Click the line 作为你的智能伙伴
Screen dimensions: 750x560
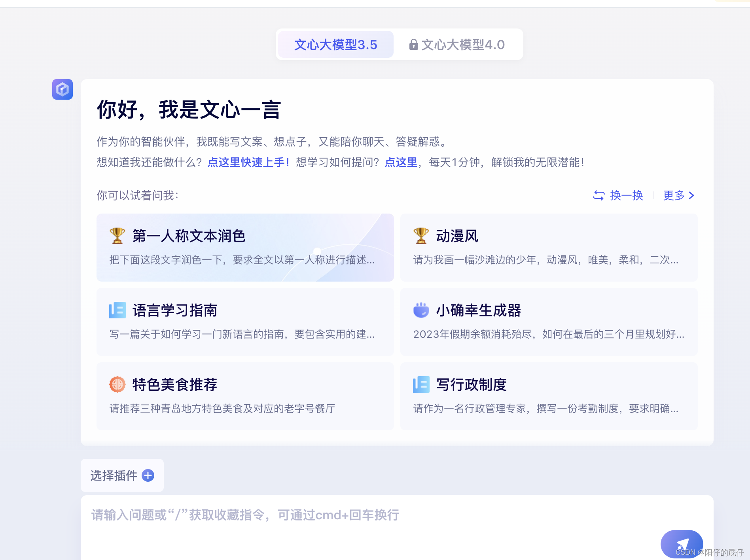click(x=272, y=142)
